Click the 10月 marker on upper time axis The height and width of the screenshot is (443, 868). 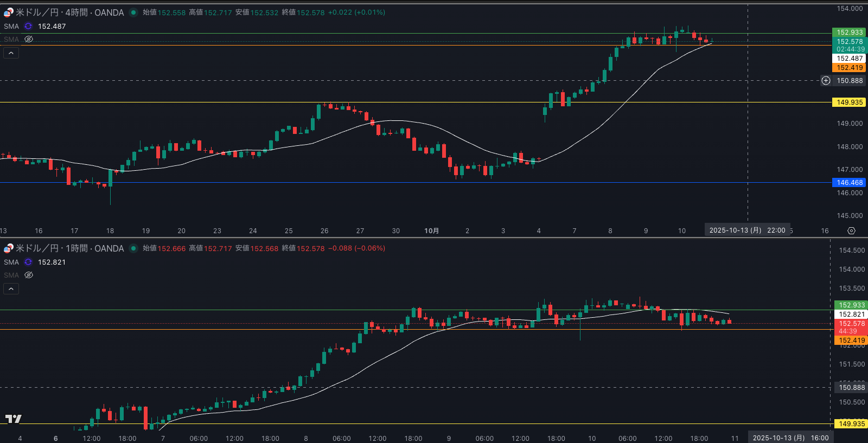431,231
